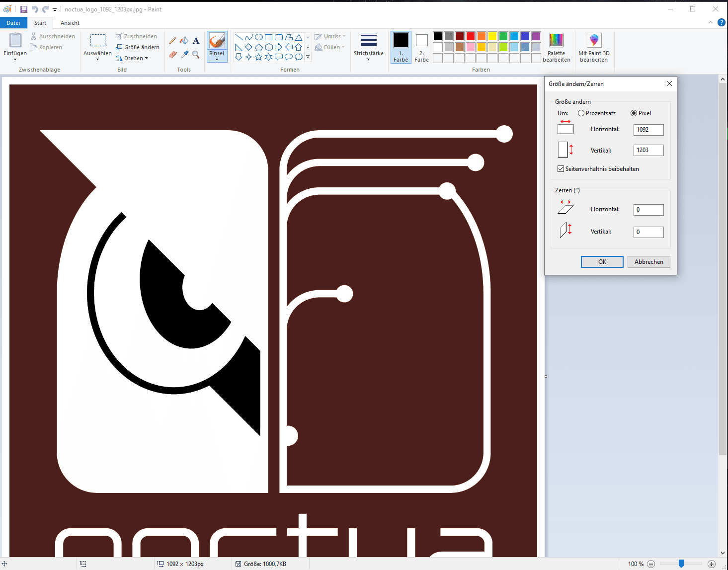Click the Undo arrow in title bar
This screenshot has height=570, width=728.
(x=34, y=9)
